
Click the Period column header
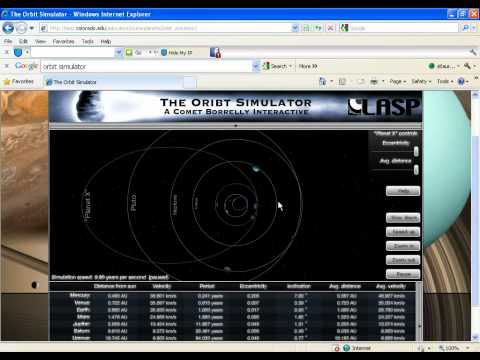click(207, 286)
